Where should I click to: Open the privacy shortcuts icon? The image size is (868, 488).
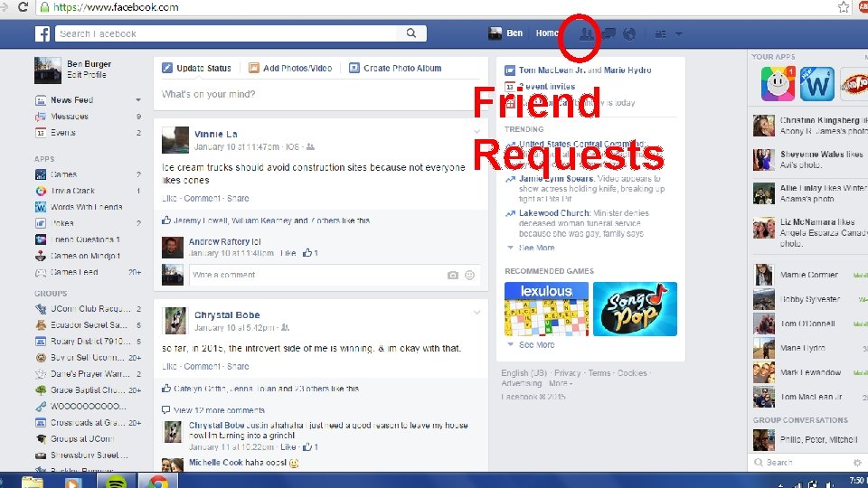[660, 33]
